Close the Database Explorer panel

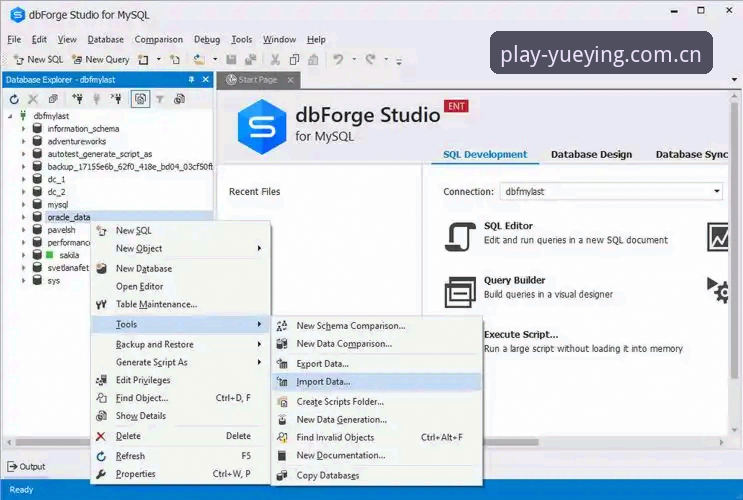(206, 80)
